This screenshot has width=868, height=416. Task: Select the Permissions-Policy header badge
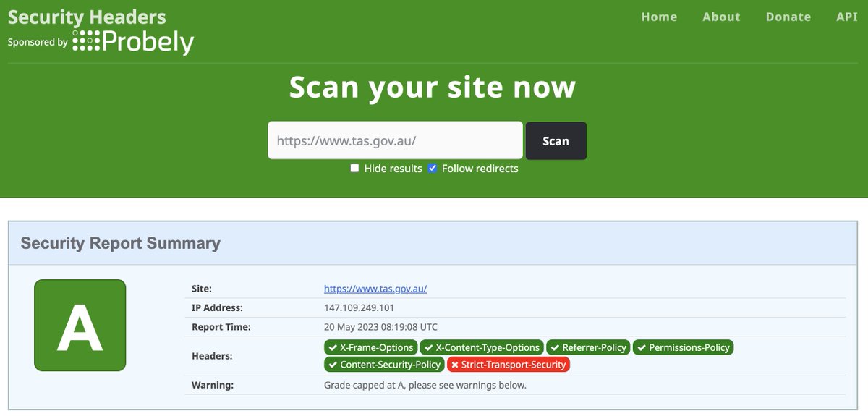coord(684,347)
